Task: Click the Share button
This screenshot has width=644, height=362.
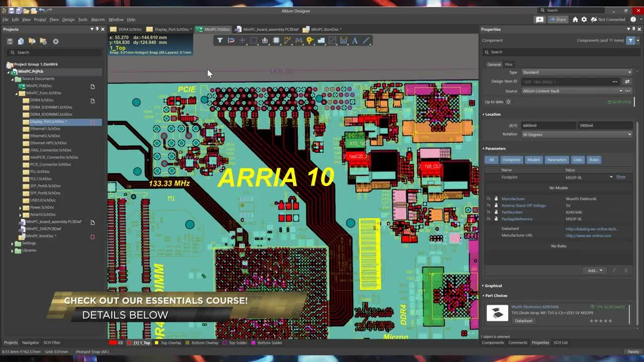Action: click(557, 20)
